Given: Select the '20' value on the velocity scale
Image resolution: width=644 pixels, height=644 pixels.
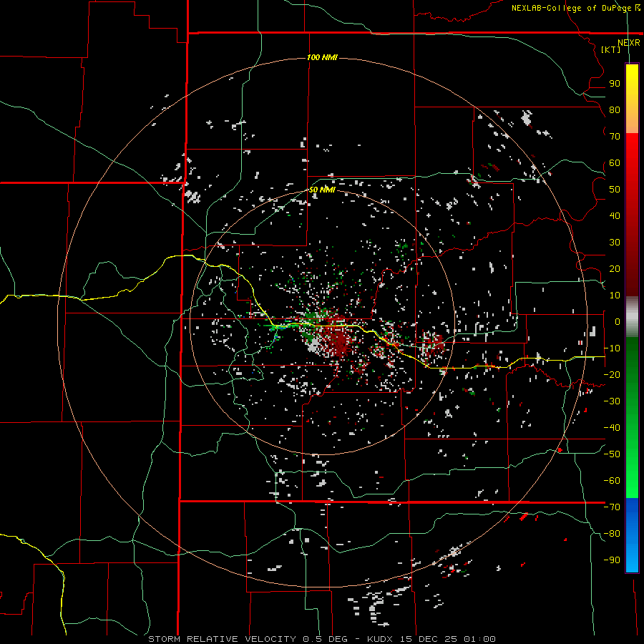Looking at the screenshot, I should coord(615,269).
